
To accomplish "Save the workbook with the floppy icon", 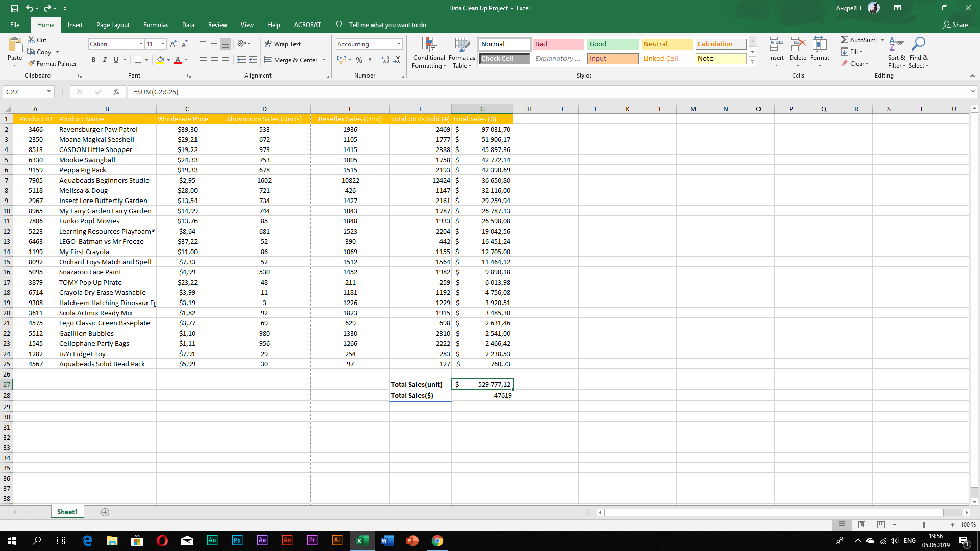I will pos(14,8).
